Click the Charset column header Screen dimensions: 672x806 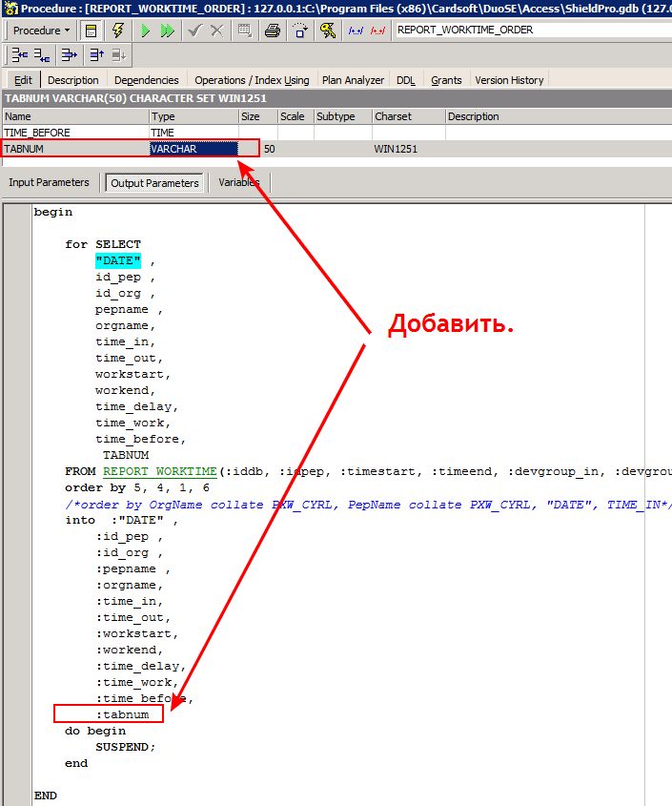[x=408, y=116]
